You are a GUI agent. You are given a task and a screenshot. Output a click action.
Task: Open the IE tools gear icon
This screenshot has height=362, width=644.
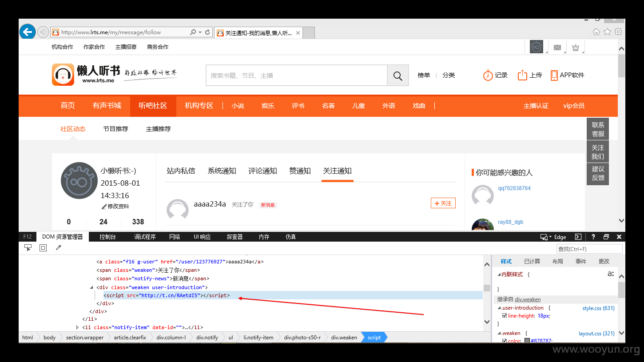[x=618, y=32]
